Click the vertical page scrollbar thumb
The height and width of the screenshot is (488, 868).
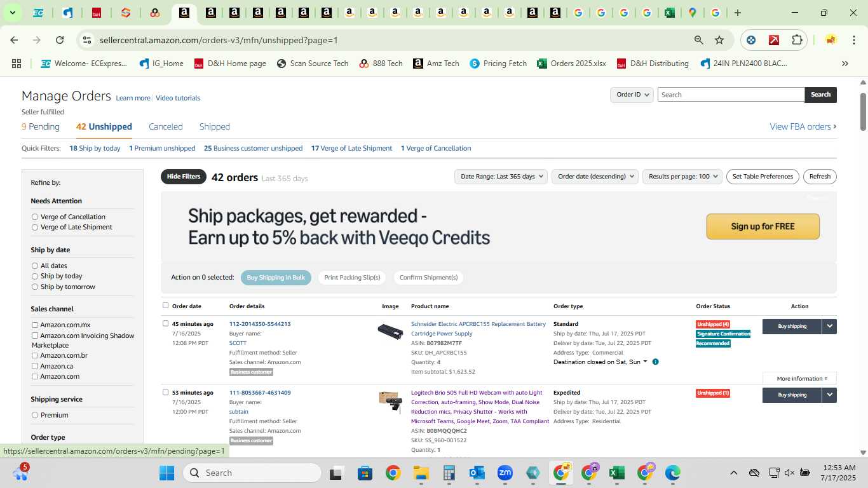click(864, 111)
